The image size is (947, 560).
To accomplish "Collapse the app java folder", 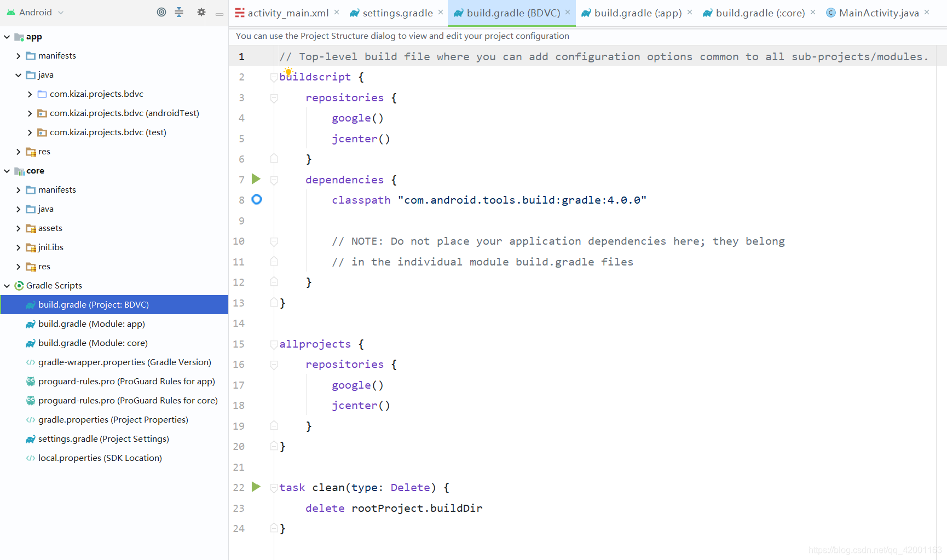I will (x=19, y=75).
